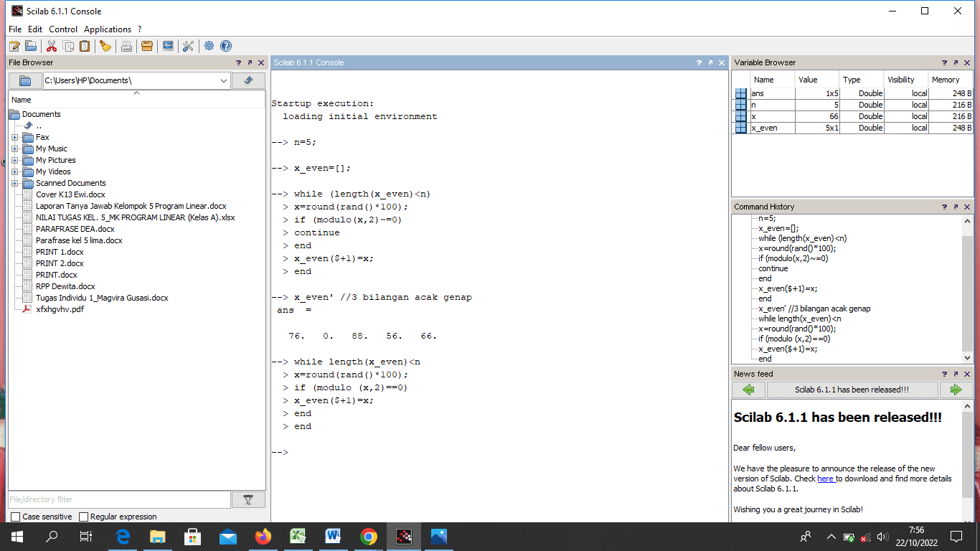Enable the Regular expression checkbox
The width and height of the screenshot is (980, 551).
point(83,517)
